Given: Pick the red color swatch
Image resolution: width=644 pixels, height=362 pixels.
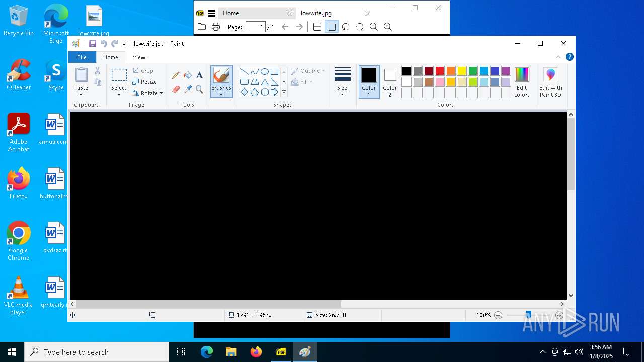Looking at the screenshot, I should (x=439, y=71).
